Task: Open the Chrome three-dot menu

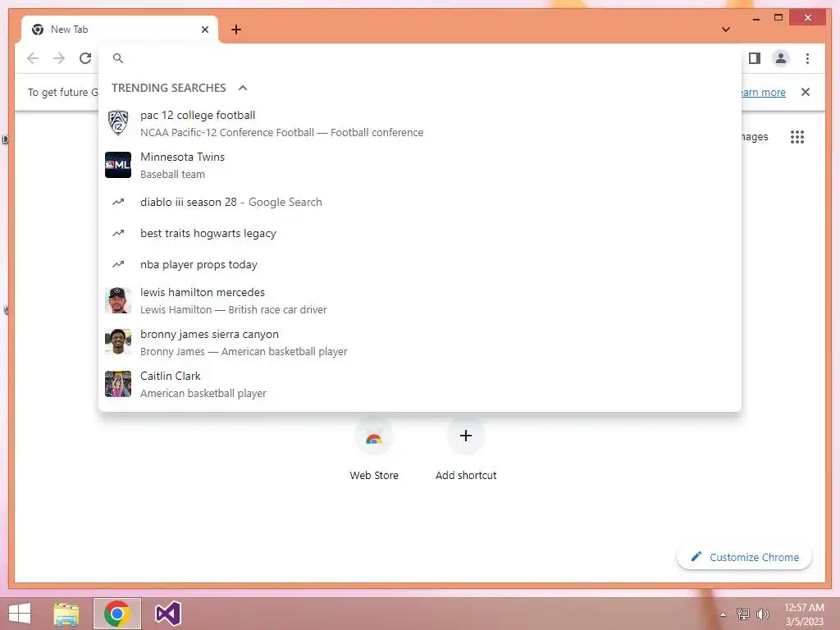Action: click(807, 58)
